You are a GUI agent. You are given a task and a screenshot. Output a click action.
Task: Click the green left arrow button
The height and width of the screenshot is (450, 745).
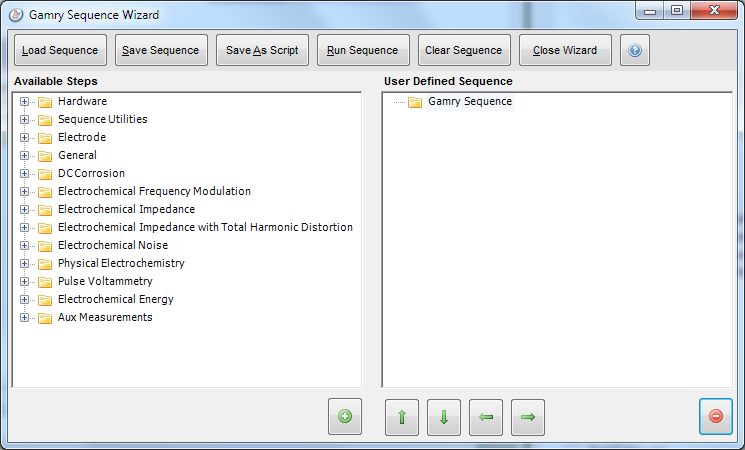tap(486, 417)
